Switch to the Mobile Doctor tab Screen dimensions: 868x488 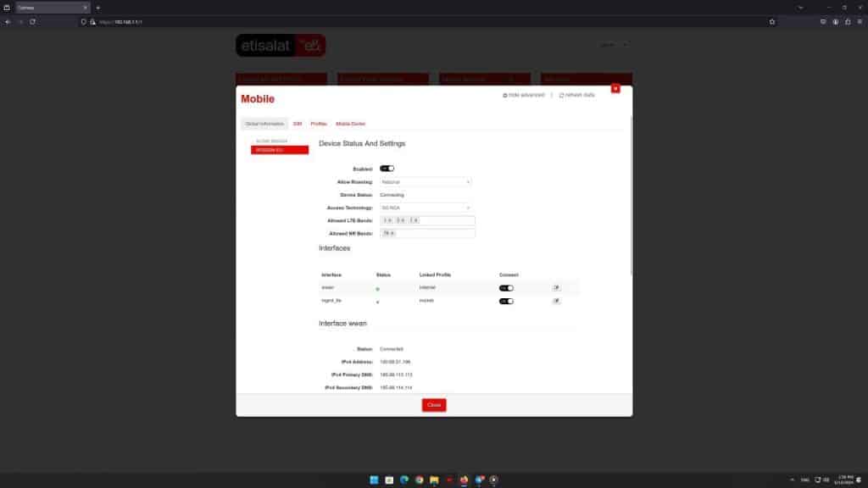click(350, 124)
